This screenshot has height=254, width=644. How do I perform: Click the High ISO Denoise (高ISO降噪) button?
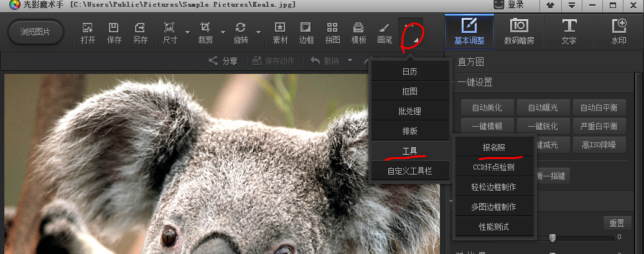599,145
